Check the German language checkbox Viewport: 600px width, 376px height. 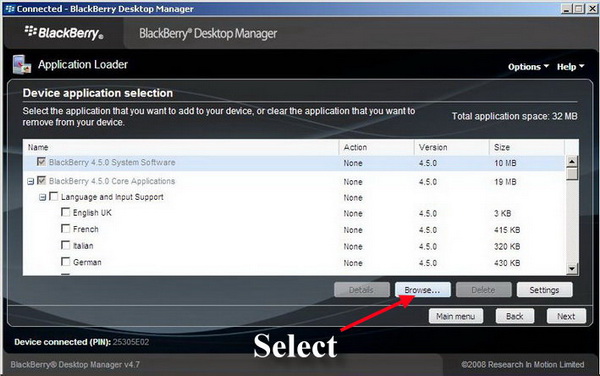[65, 262]
